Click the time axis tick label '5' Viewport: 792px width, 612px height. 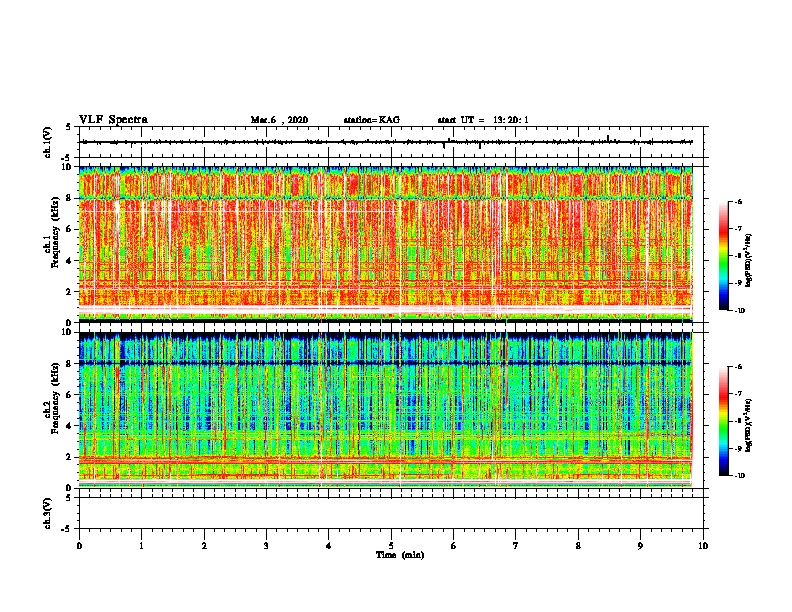(x=391, y=546)
